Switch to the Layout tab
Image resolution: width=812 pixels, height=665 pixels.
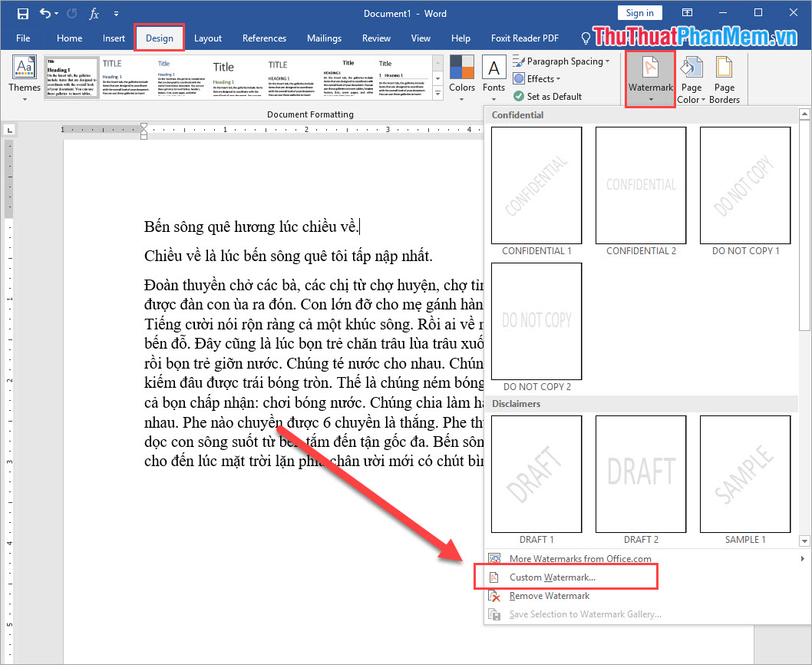(208, 38)
